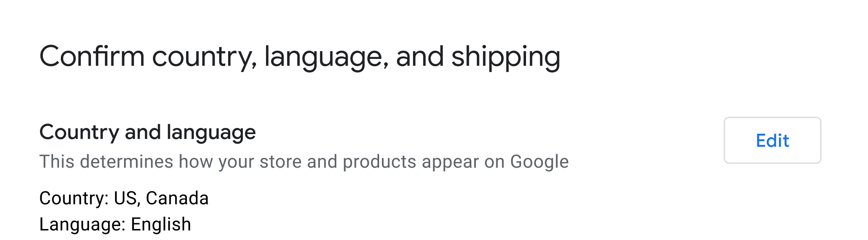This screenshot has width=868, height=240.
Task: Click the "Country:" field label
Action: [x=74, y=198]
